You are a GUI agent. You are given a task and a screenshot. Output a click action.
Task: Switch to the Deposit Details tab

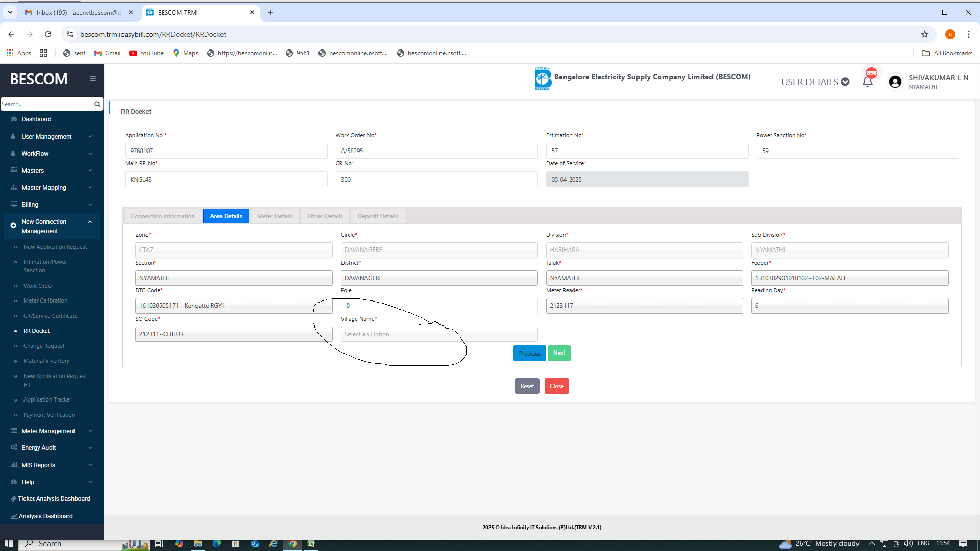pos(378,216)
